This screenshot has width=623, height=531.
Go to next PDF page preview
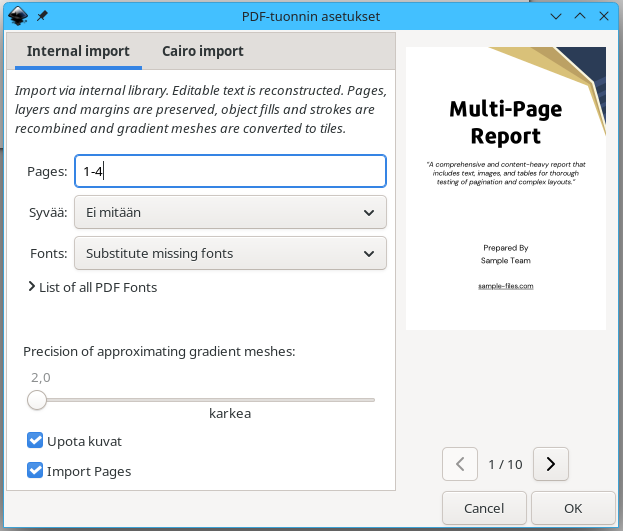[551, 464]
